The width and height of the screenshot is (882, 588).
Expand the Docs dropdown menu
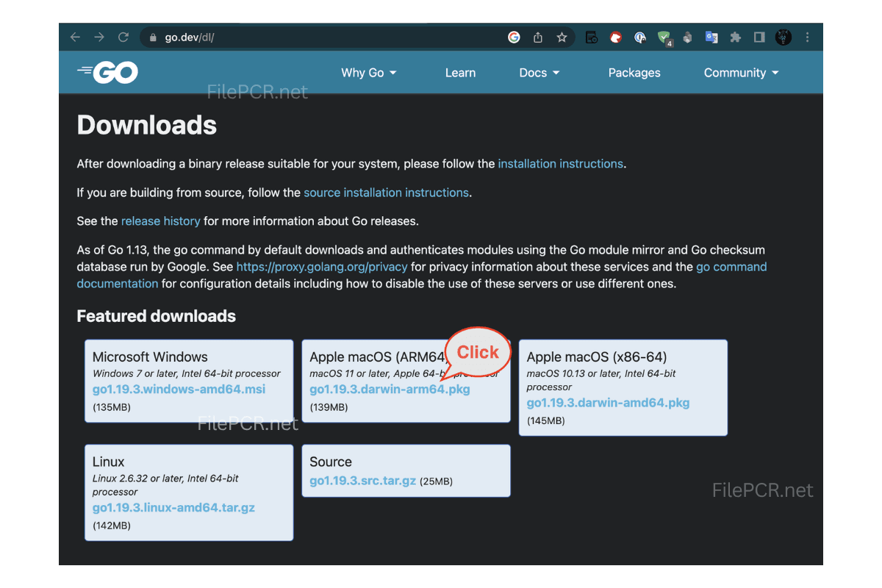[539, 73]
